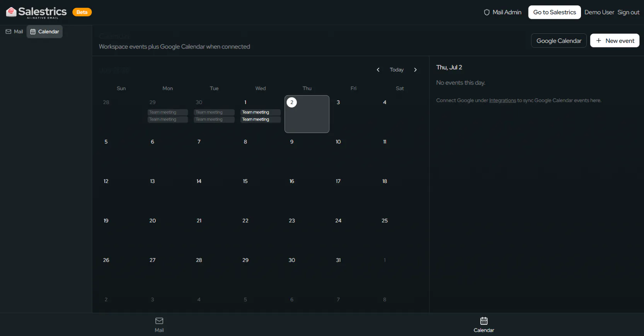This screenshot has height=336, width=644.
Task: Select July 10 on calendar
Action: [x=353, y=154]
